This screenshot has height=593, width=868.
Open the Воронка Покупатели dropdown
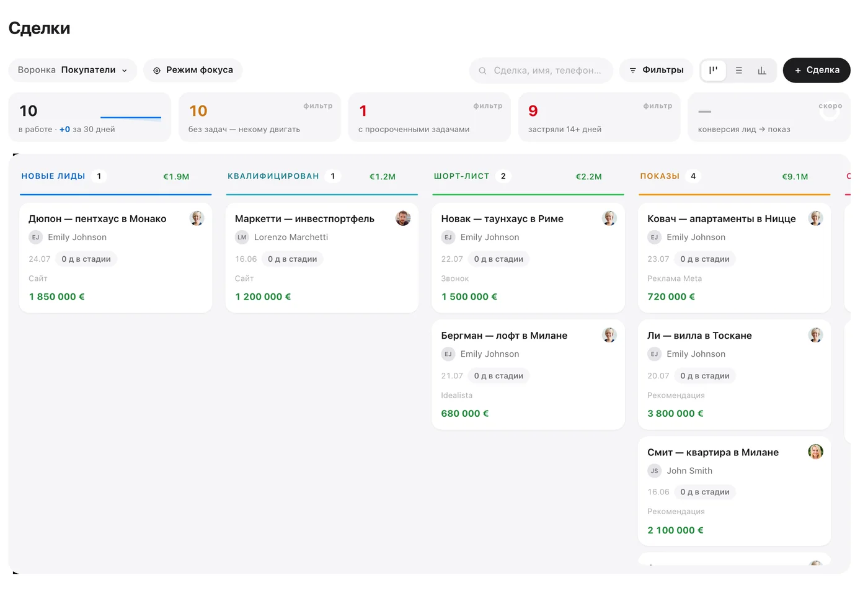click(x=73, y=70)
